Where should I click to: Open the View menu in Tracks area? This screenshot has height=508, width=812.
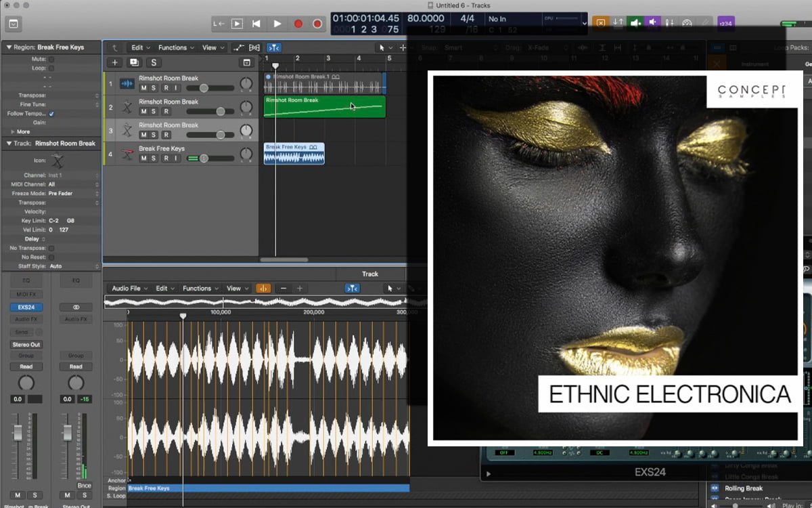coord(212,47)
